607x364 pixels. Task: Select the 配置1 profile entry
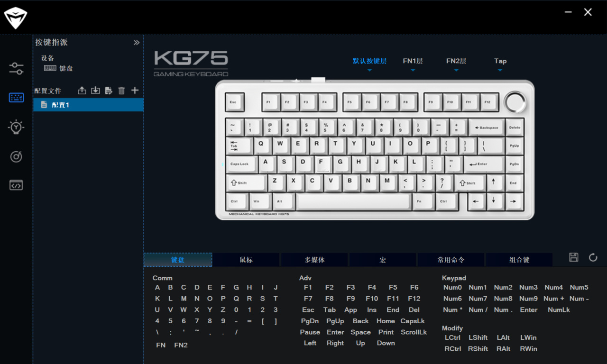point(88,105)
